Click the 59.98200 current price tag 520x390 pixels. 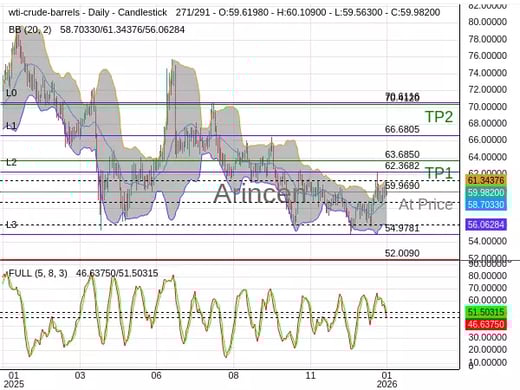pos(486,192)
